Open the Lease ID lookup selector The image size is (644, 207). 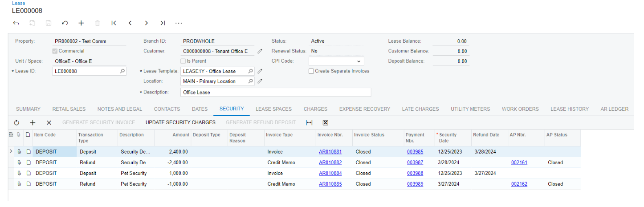click(122, 71)
